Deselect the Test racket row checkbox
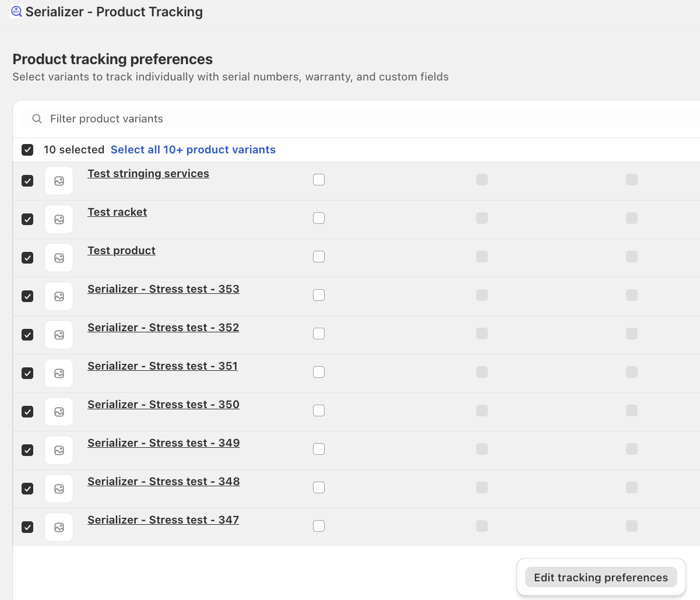This screenshot has width=700, height=600. click(x=27, y=219)
